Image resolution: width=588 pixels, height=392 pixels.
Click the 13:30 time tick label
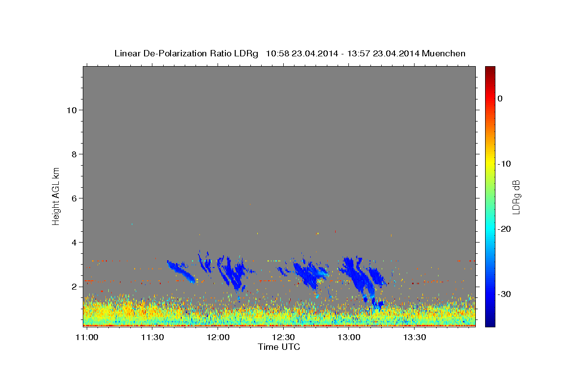coord(415,338)
